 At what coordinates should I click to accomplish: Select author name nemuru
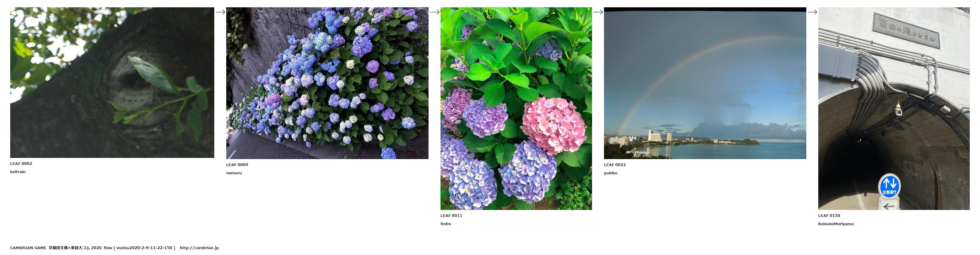coord(234,173)
